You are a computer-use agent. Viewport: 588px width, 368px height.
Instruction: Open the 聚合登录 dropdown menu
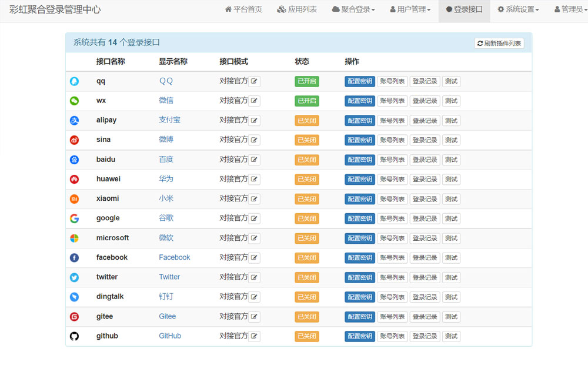tap(353, 10)
